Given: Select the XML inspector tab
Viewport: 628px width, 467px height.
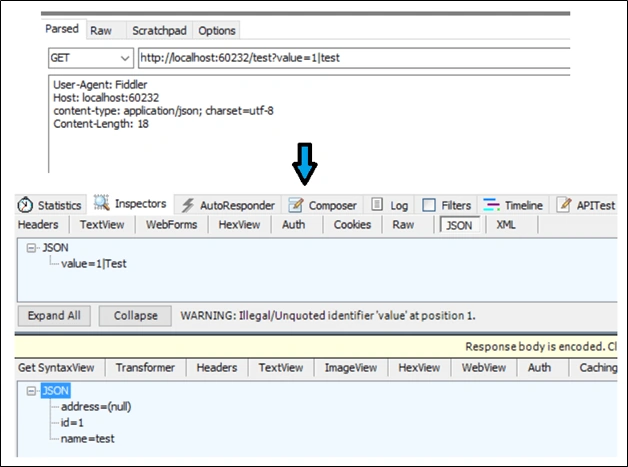Looking at the screenshot, I should click(x=506, y=225).
